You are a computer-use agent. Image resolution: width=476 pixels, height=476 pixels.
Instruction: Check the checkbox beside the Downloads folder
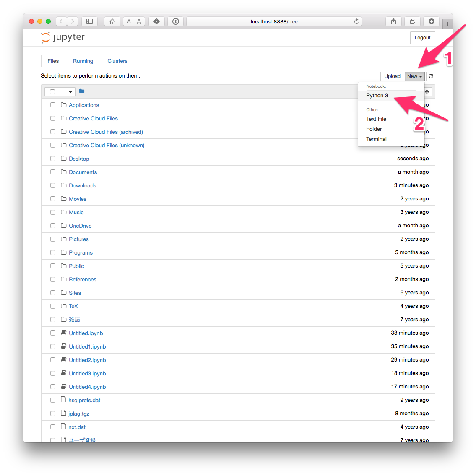point(52,185)
